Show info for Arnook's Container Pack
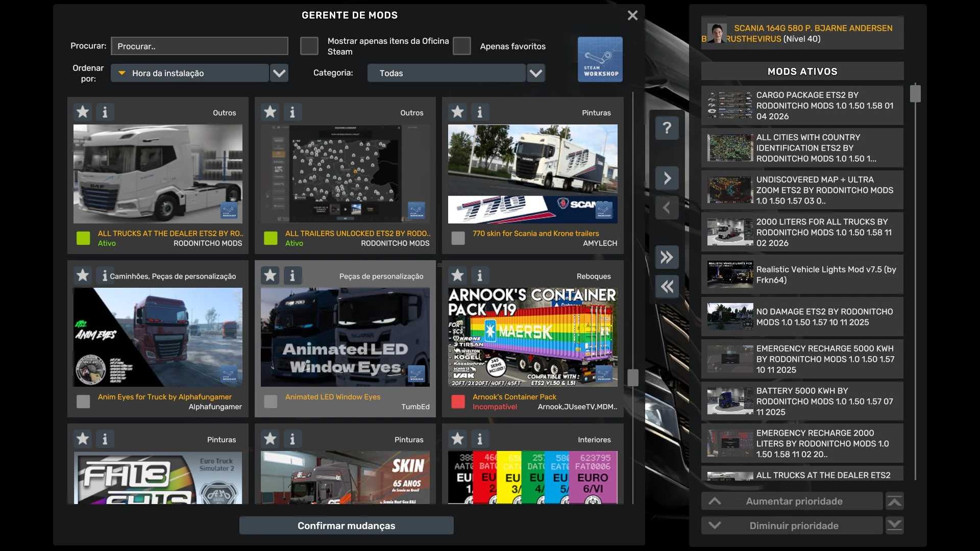 pyautogui.click(x=479, y=275)
